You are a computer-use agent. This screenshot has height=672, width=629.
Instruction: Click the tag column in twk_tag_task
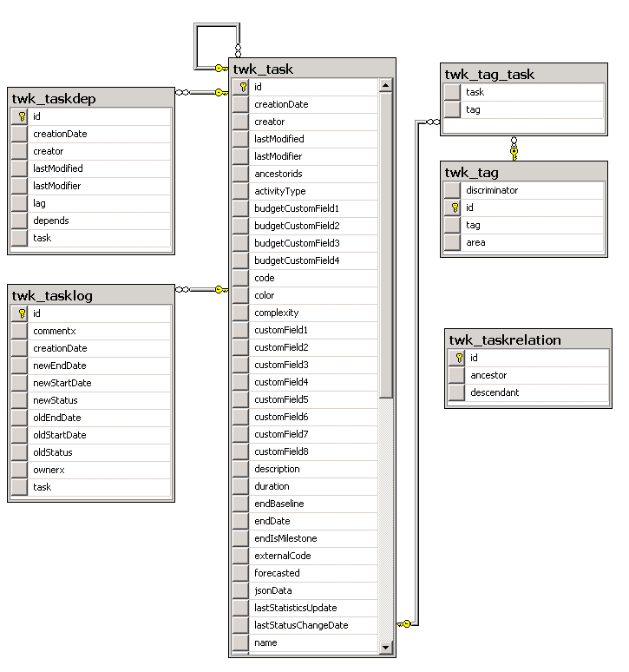(x=473, y=109)
